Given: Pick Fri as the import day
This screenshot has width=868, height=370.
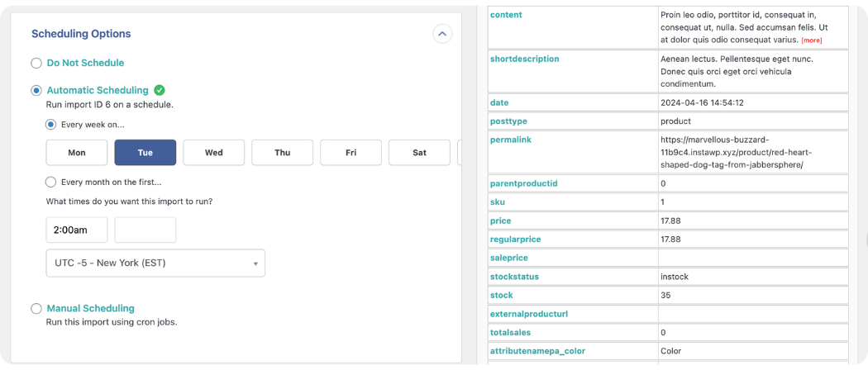Looking at the screenshot, I should tap(351, 153).
